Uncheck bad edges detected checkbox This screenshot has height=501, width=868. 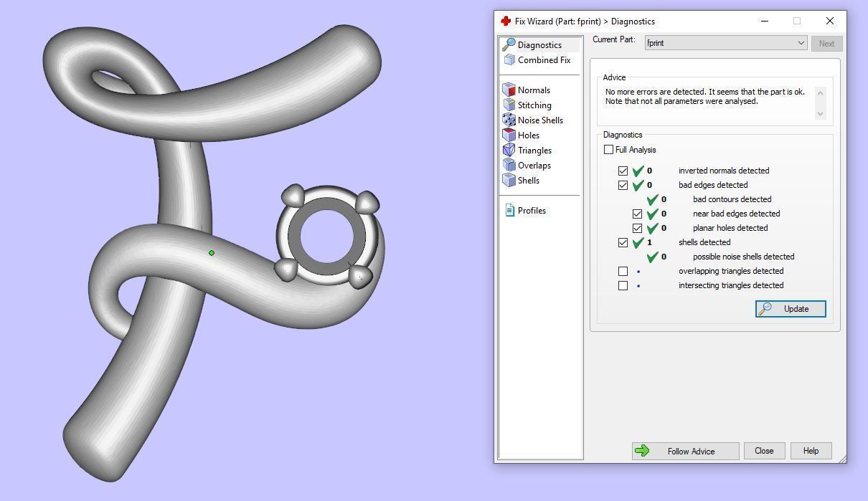click(623, 185)
